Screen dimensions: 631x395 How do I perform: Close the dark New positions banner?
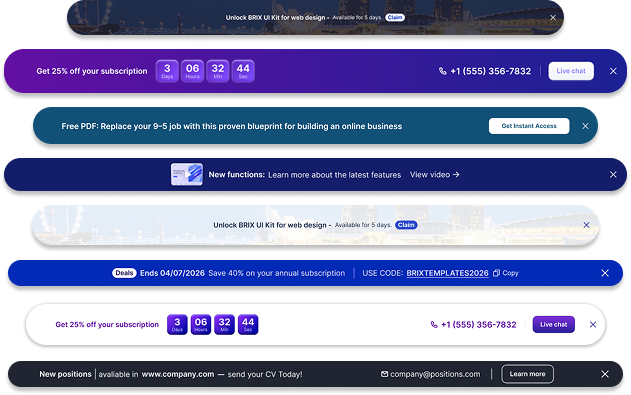(x=605, y=374)
